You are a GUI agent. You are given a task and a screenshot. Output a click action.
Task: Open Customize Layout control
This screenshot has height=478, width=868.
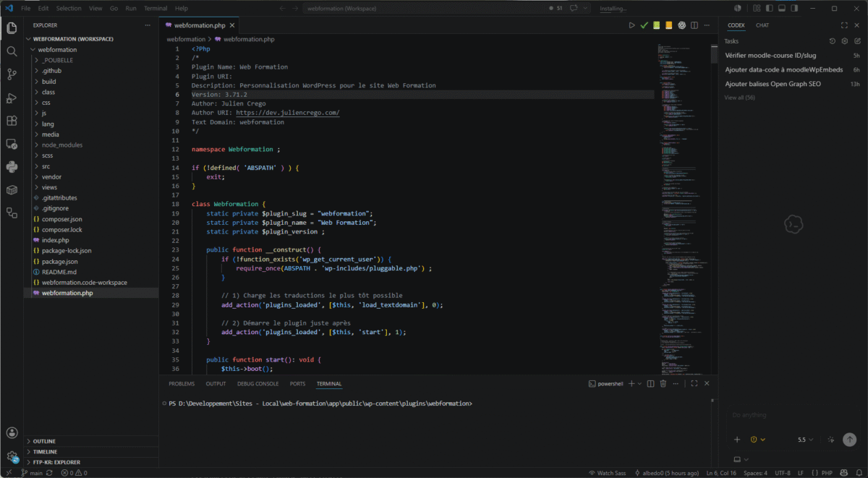tap(756, 9)
